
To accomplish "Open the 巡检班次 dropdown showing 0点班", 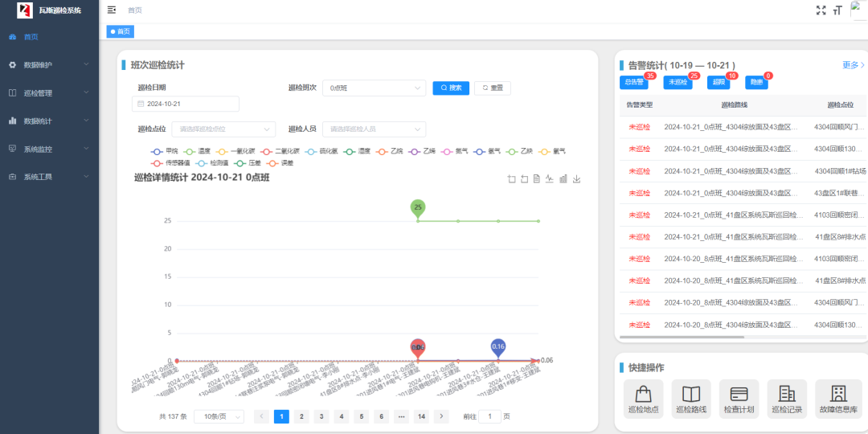I will (374, 88).
